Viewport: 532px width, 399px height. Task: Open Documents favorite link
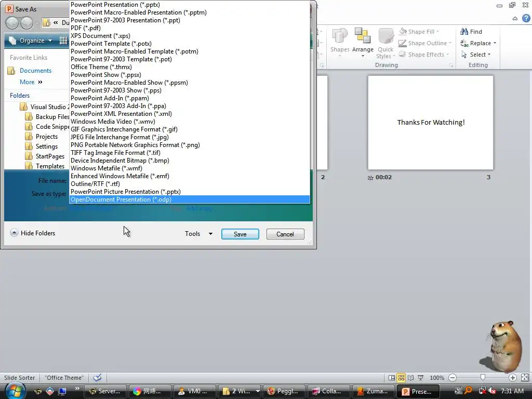point(35,71)
